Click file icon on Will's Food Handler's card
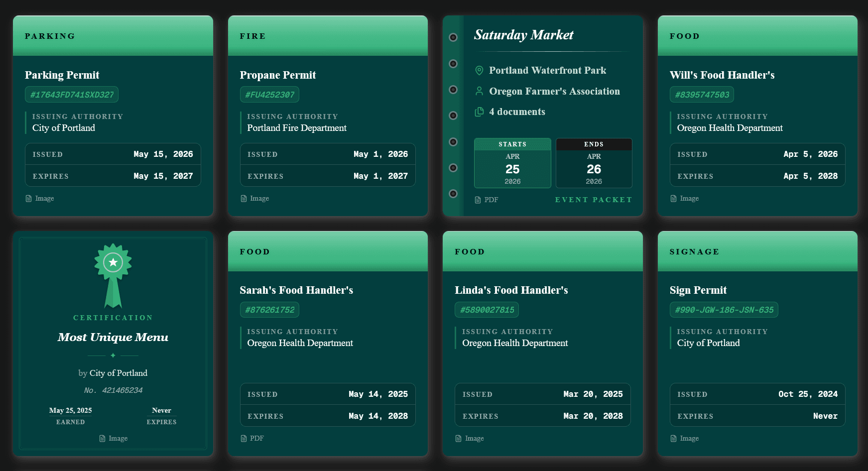 (673, 198)
